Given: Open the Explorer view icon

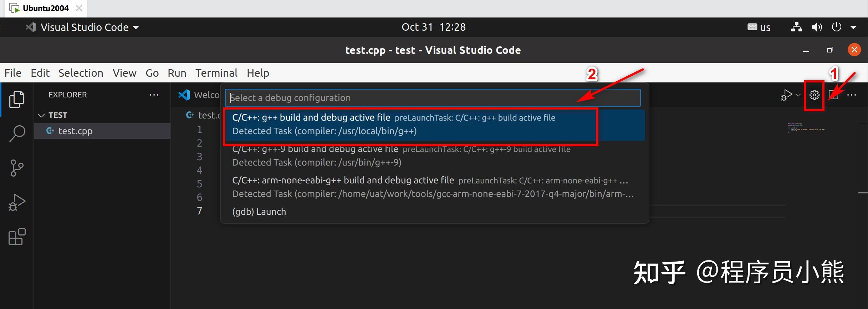Looking at the screenshot, I should pos(17,100).
